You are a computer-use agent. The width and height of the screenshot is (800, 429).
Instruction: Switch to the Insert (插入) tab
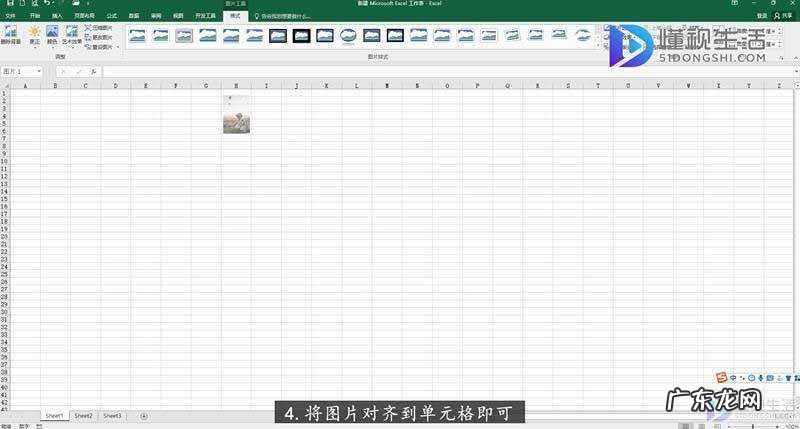pyautogui.click(x=57, y=16)
